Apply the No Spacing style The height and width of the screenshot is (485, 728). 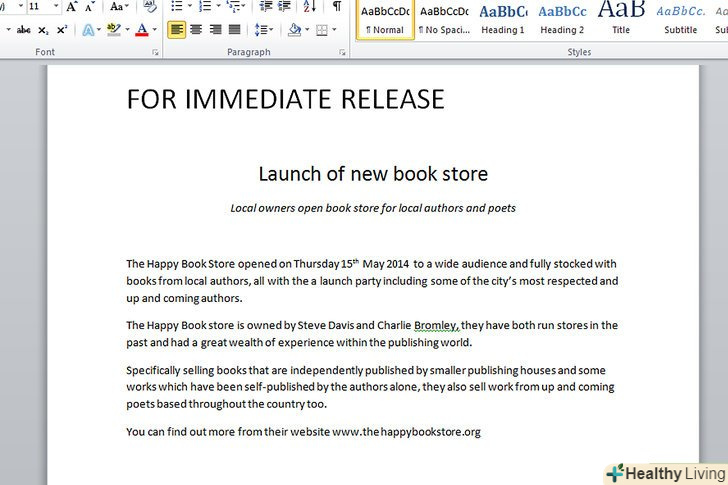pos(444,19)
